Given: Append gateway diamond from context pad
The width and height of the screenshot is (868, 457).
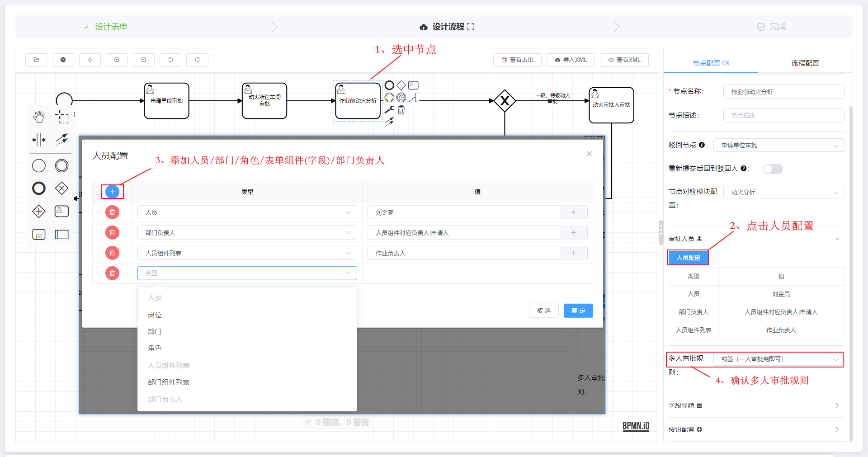Looking at the screenshot, I should tap(401, 85).
